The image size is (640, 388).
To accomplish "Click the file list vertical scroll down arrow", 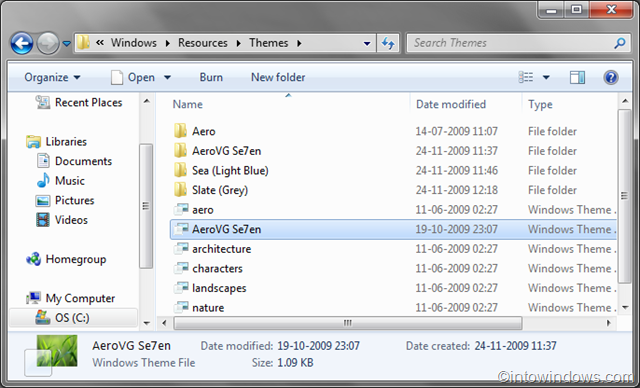I will (x=625, y=307).
